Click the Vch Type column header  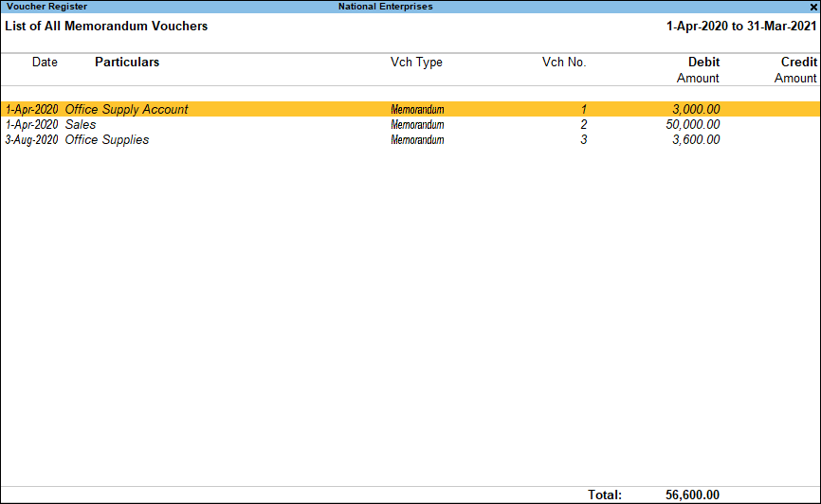click(416, 62)
